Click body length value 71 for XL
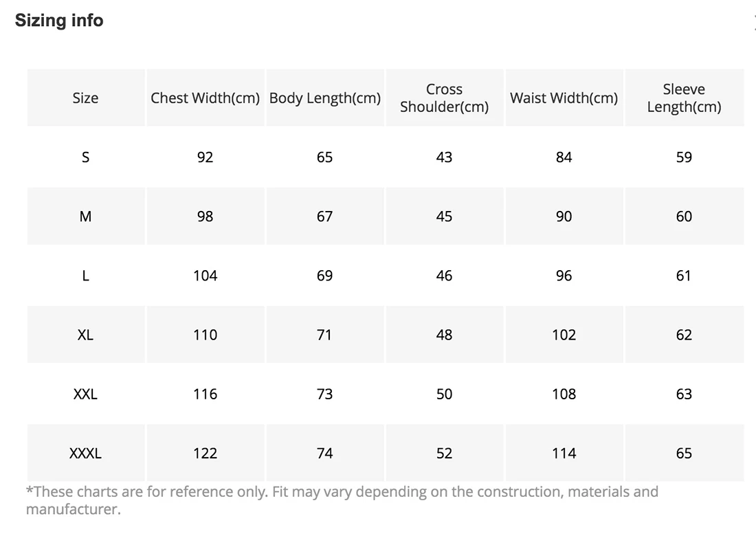The width and height of the screenshot is (756, 545). (324, 335)
